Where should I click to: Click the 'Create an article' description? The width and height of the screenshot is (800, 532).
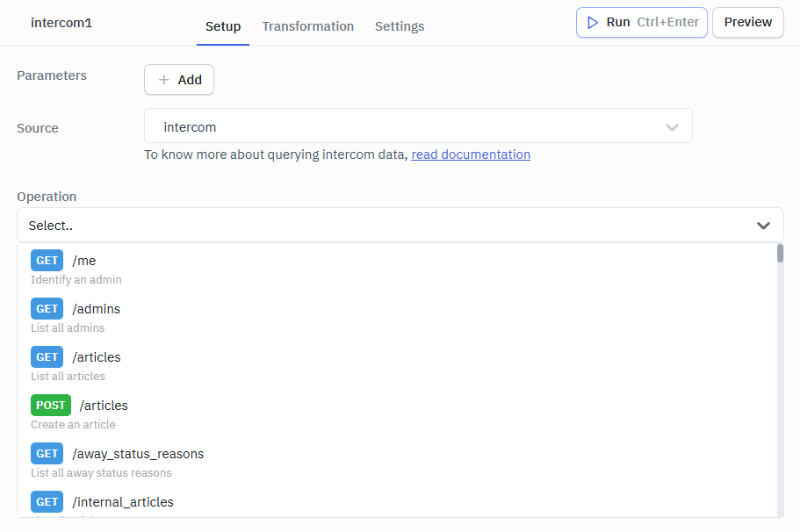click(73, 424)
